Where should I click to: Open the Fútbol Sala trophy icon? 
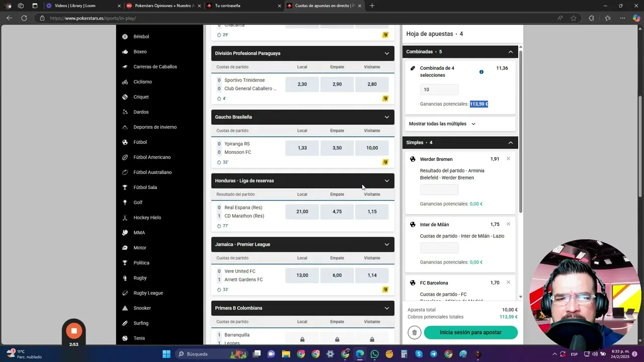coord(125,188)
